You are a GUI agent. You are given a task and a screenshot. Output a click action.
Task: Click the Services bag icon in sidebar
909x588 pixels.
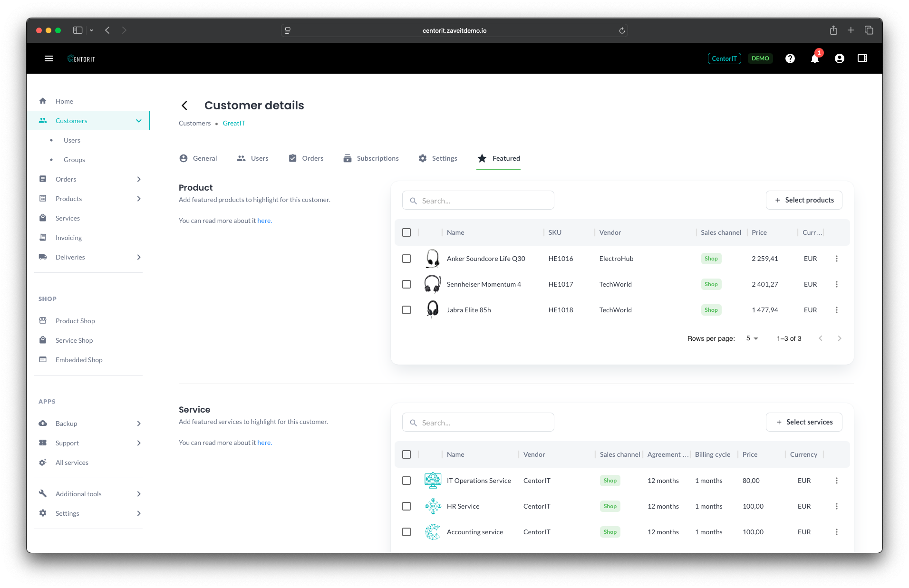click(x=43, y=218)
